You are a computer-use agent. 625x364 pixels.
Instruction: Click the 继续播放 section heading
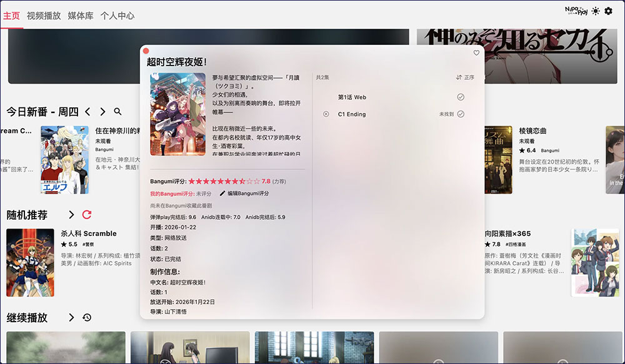(x=27, y=318)
